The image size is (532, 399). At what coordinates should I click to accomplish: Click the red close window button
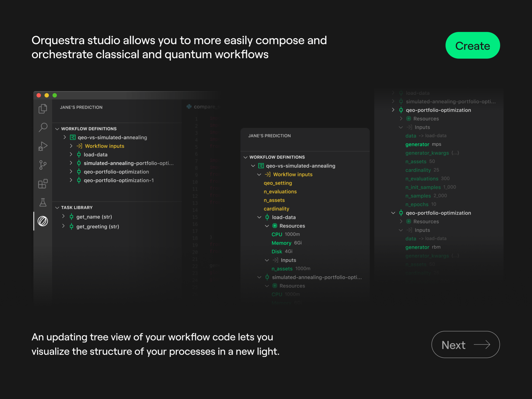(39, 95)
